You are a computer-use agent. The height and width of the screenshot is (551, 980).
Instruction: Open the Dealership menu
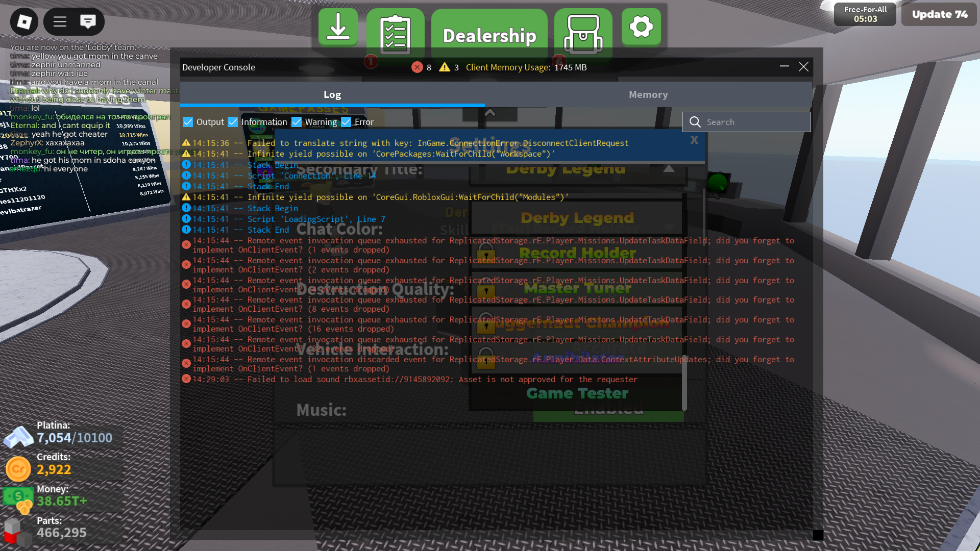tap(489, 35)
